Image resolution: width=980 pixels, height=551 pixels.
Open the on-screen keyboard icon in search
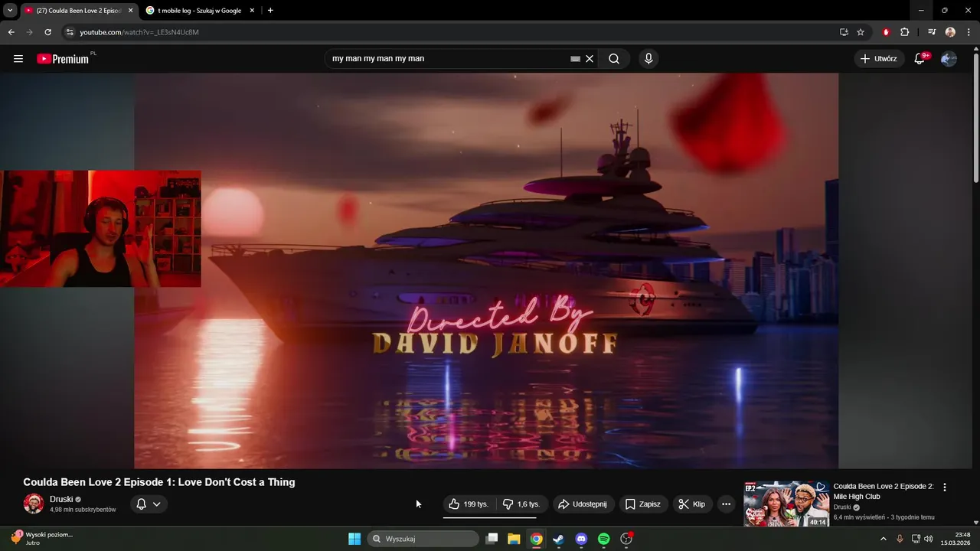(575, 59)
